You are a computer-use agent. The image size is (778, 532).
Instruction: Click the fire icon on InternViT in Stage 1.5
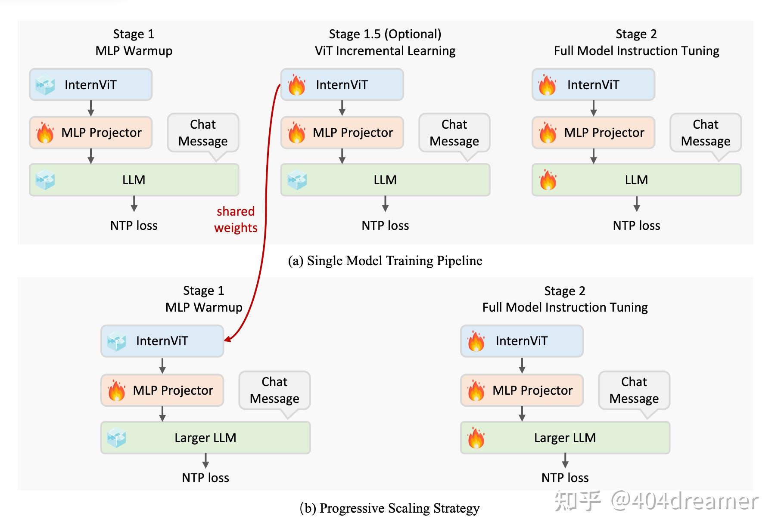coord(297,85)
